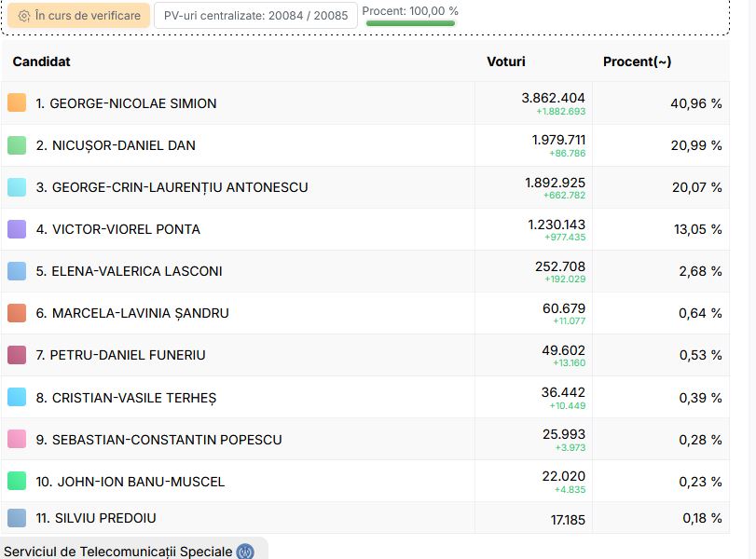
Task: Click the purple swatch beside Victor-Viorel Ponta
Action: (x=17, y=229)
